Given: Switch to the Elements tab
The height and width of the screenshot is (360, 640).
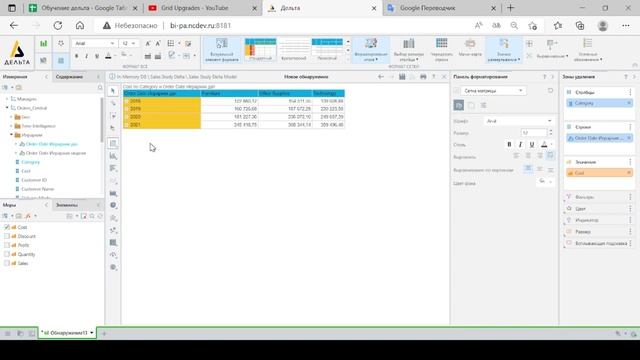Looking at the screenshot, I should (67, 205).
